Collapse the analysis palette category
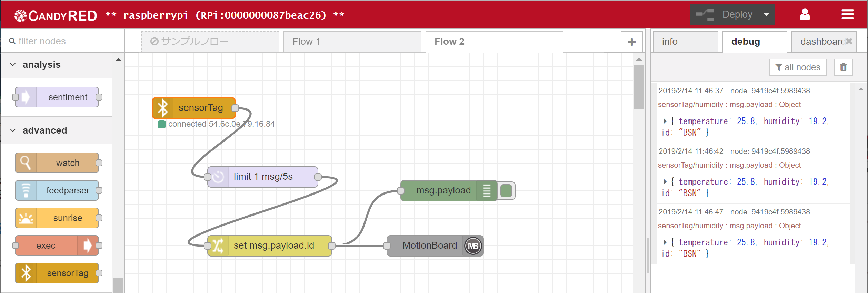The image size is (868, 293). pyautogui.click(x=13, y=65)
